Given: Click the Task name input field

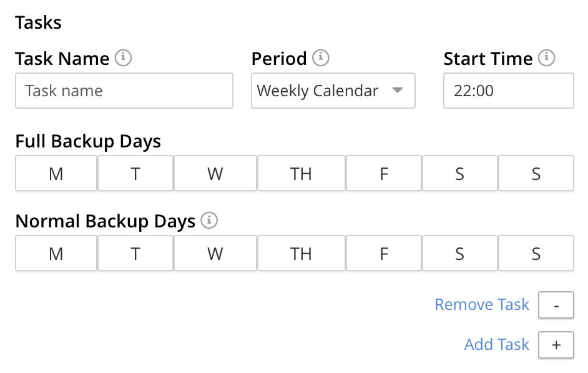Looking at the screenshot, I should (x=124, y=91).
